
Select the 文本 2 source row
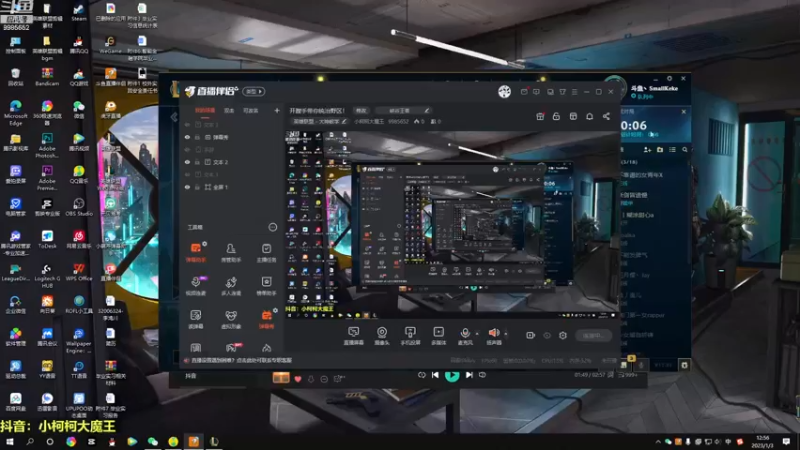(232, 162)
